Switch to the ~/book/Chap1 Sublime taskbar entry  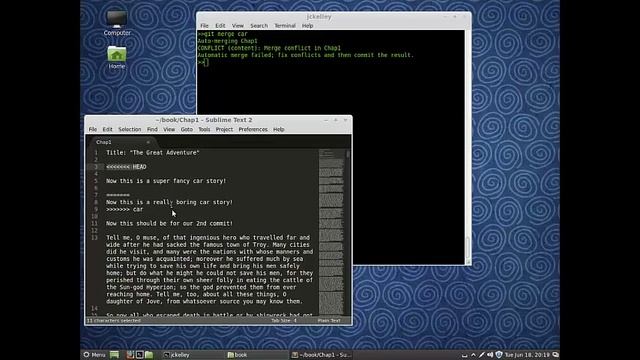coord(321,355)
